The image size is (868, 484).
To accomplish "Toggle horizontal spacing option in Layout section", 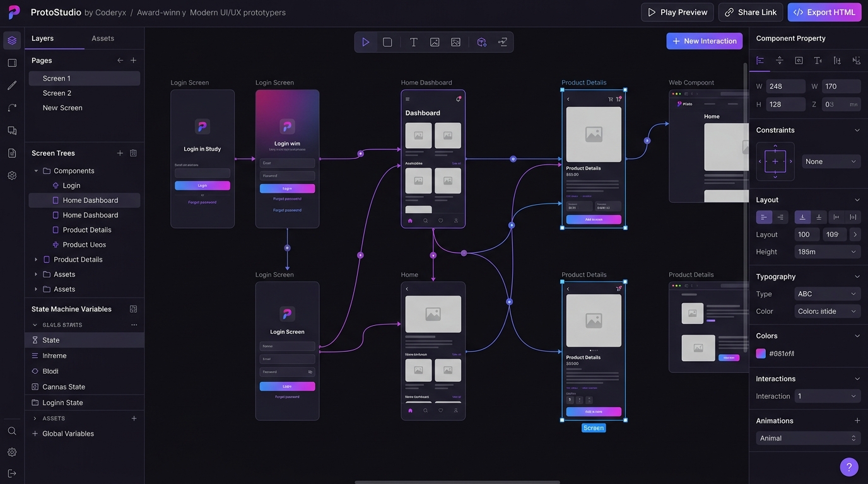I will tap(836, 217).
